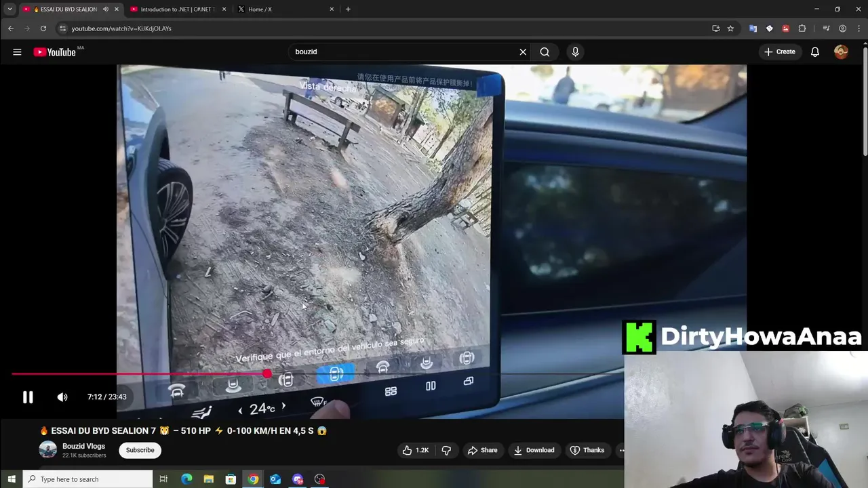Pause the video playback
The image size is (868, 488).
(28, 397)
